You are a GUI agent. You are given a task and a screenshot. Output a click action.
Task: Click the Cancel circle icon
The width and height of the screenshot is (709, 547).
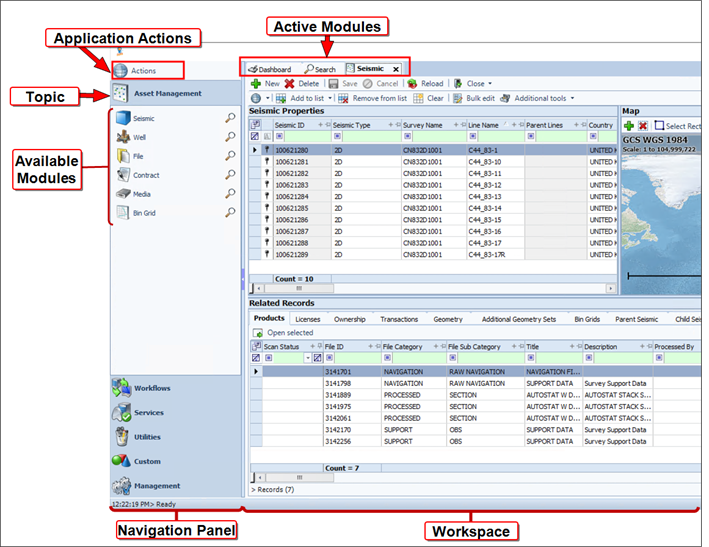368,84
